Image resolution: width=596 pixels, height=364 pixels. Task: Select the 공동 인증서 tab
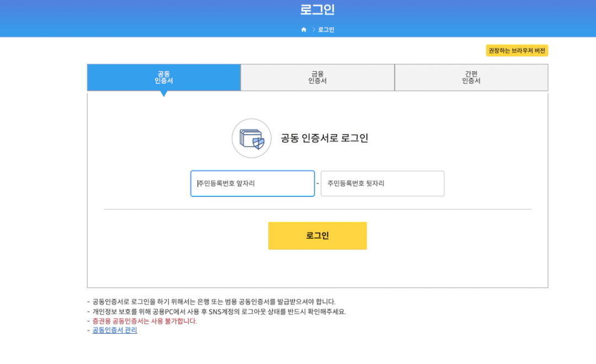(164, 78)
